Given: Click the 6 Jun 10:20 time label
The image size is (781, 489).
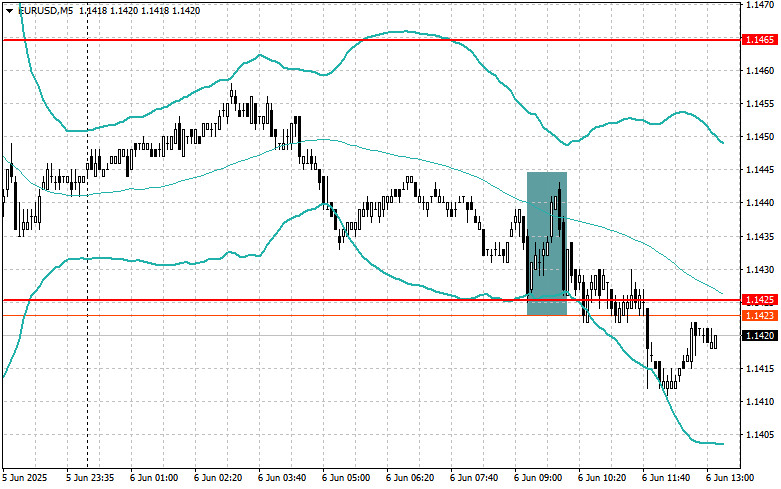Looking at the screenshot, I should [602, 478].
